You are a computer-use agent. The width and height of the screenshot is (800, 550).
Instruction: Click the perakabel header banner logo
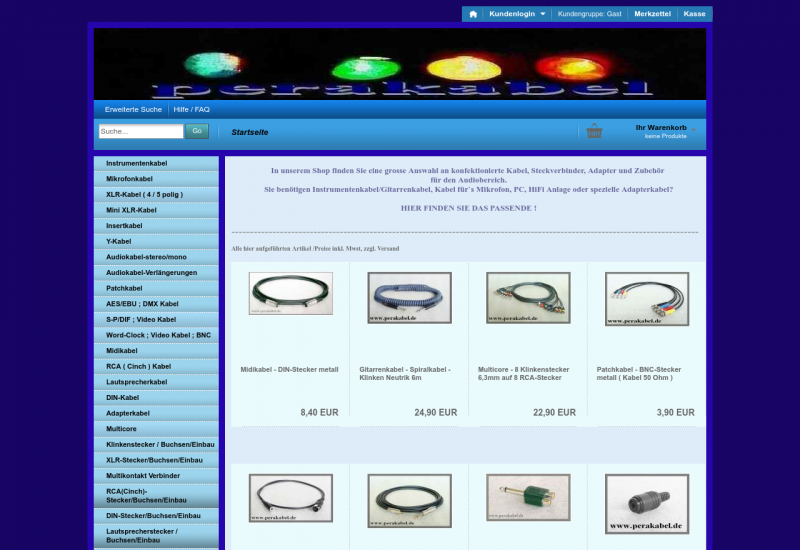coord(400,64)
